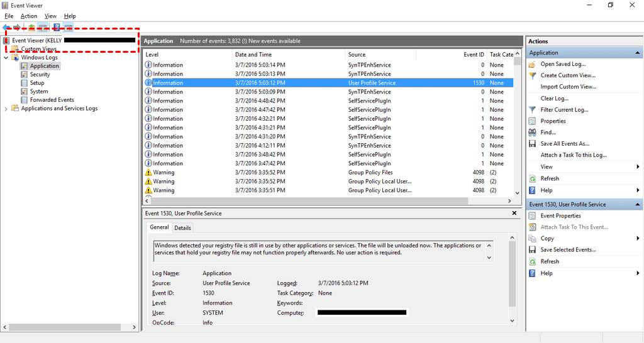Click the blue Help toolbar icon
This screenshot has width=644, height=343.
pos(56,27)
